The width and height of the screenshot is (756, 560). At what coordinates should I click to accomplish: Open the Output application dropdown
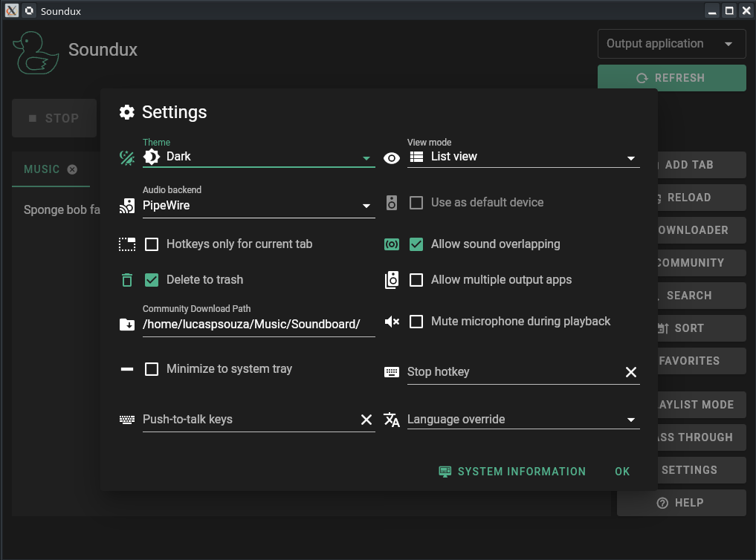671,44
